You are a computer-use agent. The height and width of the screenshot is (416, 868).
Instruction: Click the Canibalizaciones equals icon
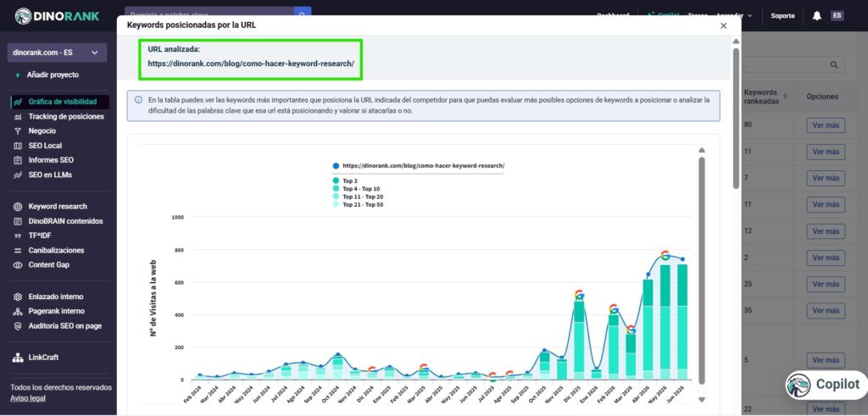click(x=18, y=251)
